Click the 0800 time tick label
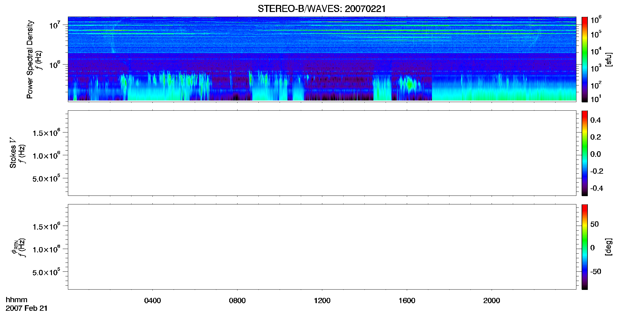Screen dimensions: 644x332 (x=237, y=301)
